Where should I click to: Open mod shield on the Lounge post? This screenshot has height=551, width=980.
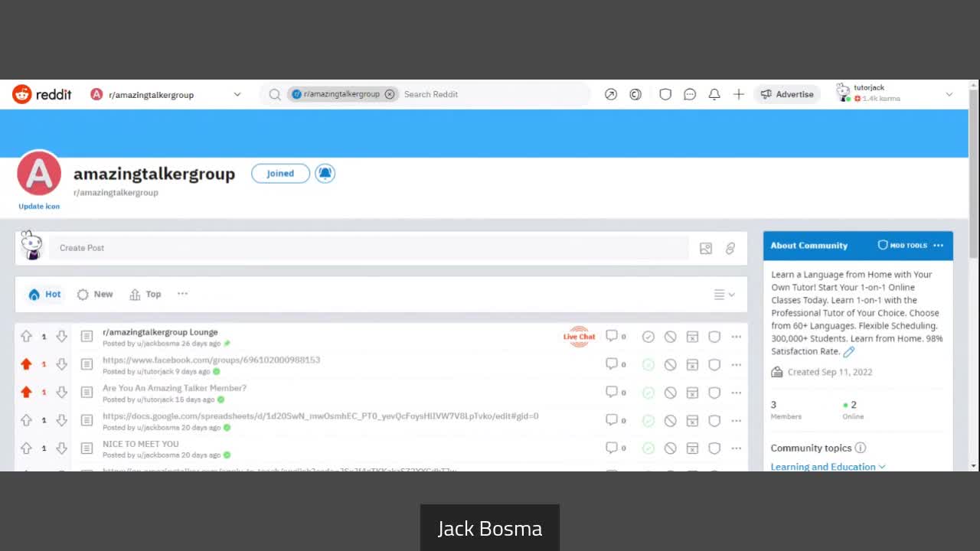tap(714, 337)
